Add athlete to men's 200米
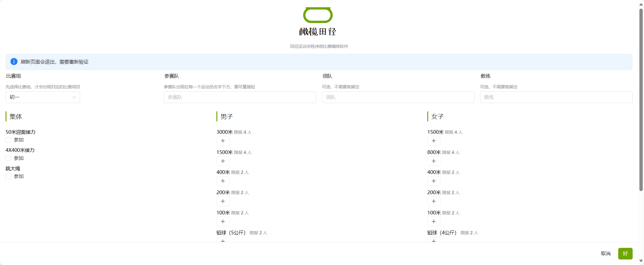Image resolution: width=644 pixels, height=265 pixels. coord(223,201)
